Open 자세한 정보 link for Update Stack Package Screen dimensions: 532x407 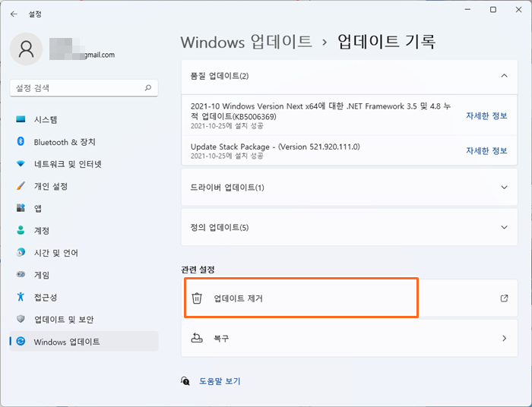(x=486, y=150)
